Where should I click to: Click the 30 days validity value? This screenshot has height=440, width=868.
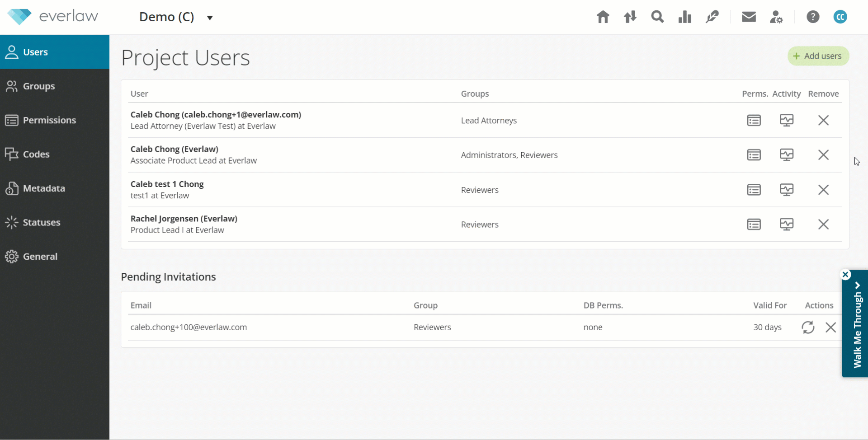767,327
